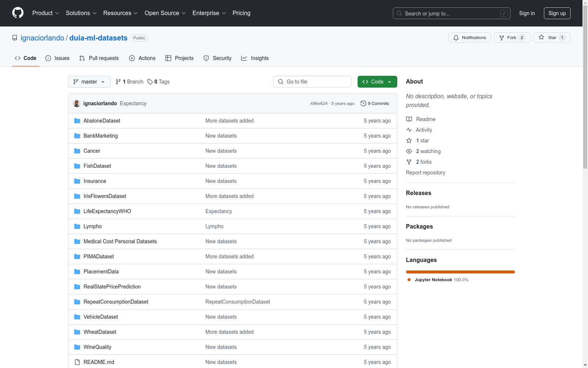Click the commits history clock icon
Screen dimensions: 588x368
pos(363,103)
